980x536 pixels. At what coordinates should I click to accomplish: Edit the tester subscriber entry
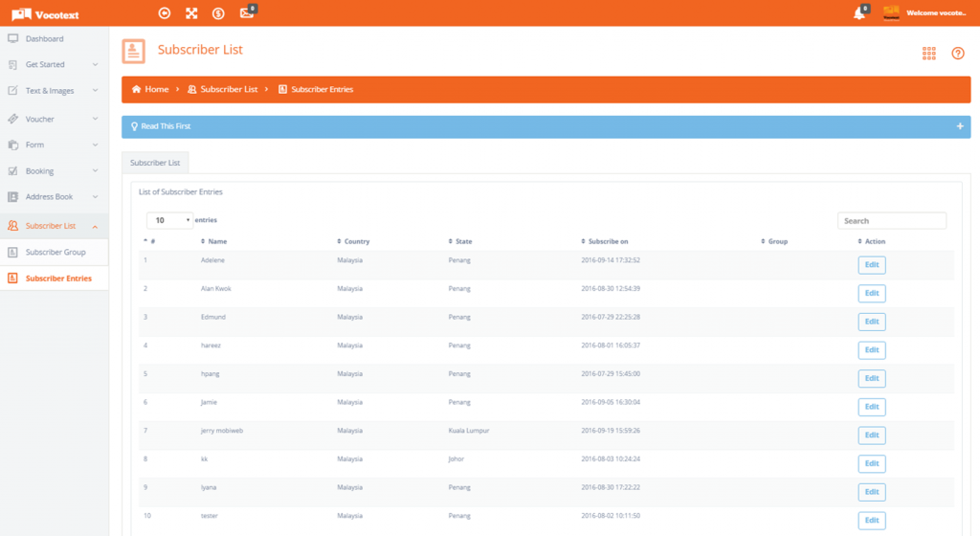coord(871,521)
